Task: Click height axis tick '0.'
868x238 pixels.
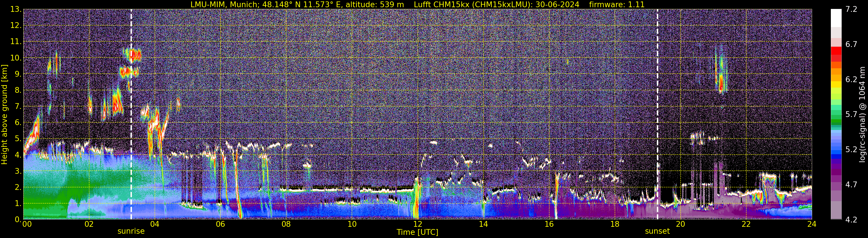Action: pyautogui.click(x=18, y=220)
